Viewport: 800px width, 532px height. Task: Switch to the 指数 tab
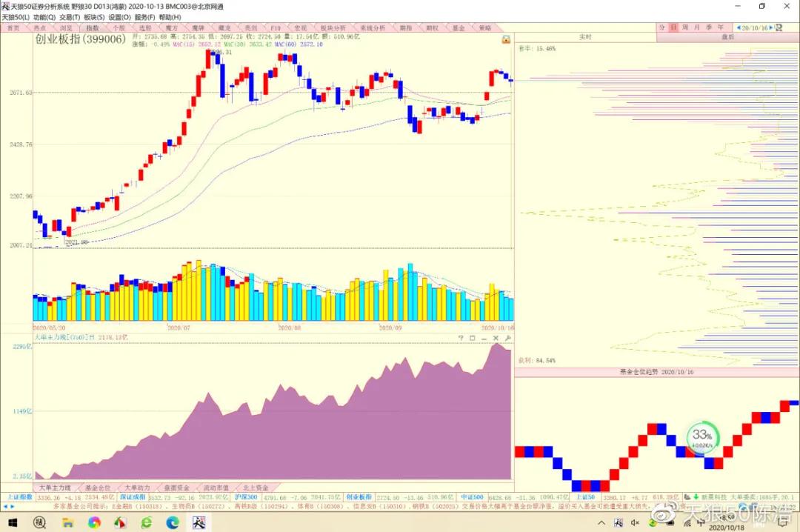[93, 27]
